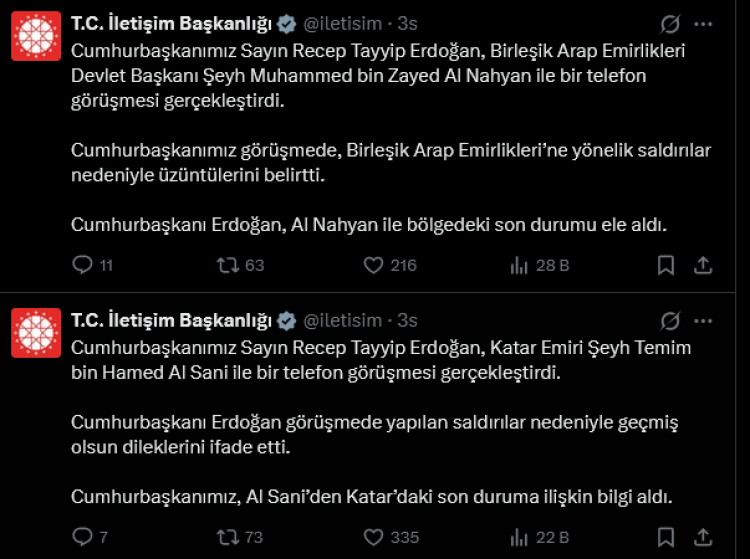
Task: Open Grok icon on second tweet
Action: point(672,321)
